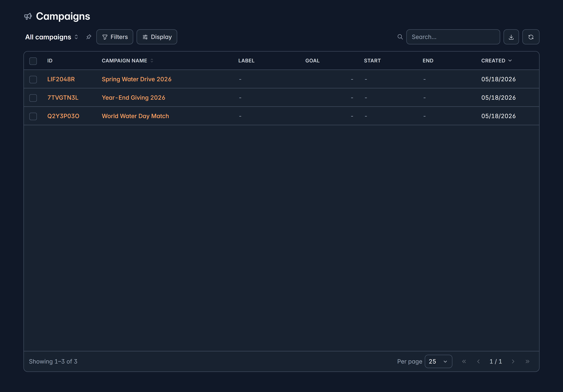563x392 pixels.
Task: Check the LIF2048R row checkbox
Action: (33, 79)
